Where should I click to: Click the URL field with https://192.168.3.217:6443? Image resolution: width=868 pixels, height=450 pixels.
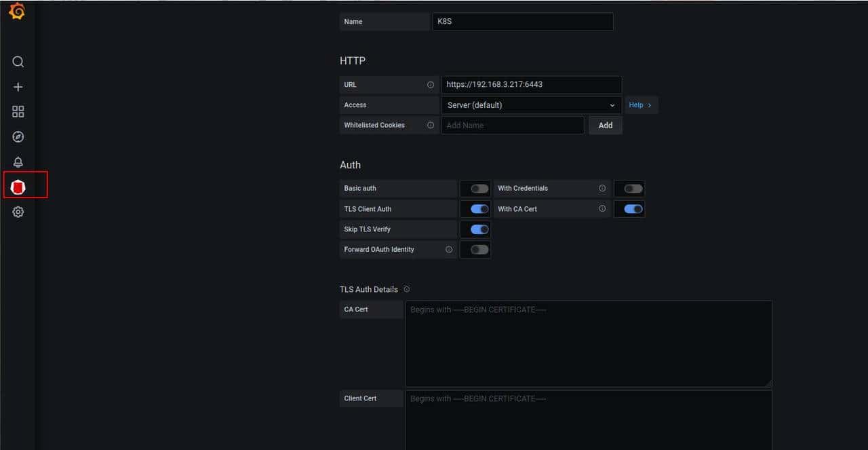(x=531, y=85)
